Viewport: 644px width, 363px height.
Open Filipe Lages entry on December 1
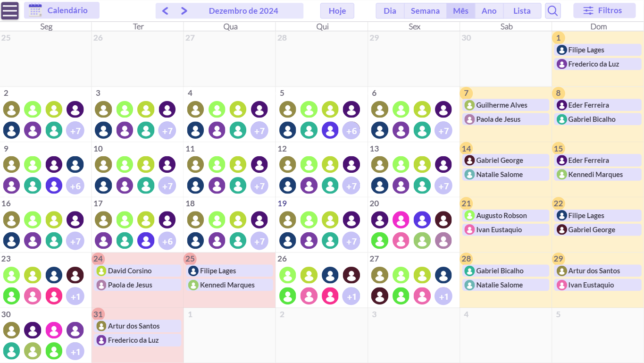coord(598,50)
